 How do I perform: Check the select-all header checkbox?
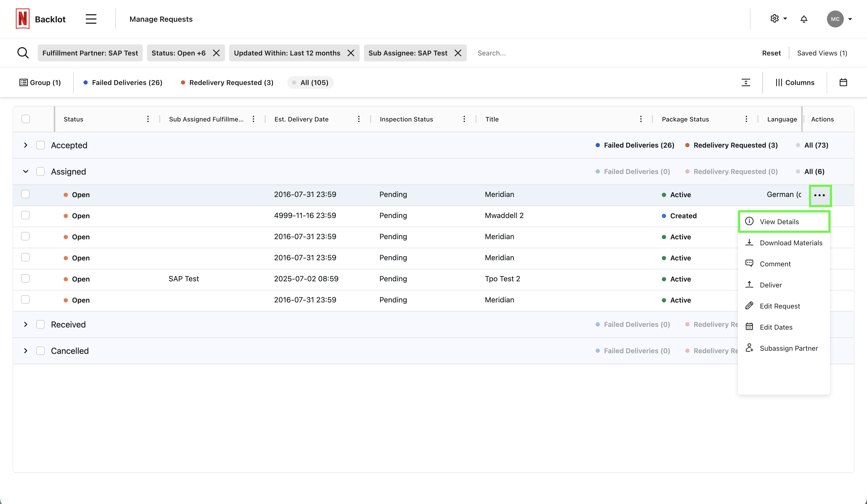coord(26,119)
